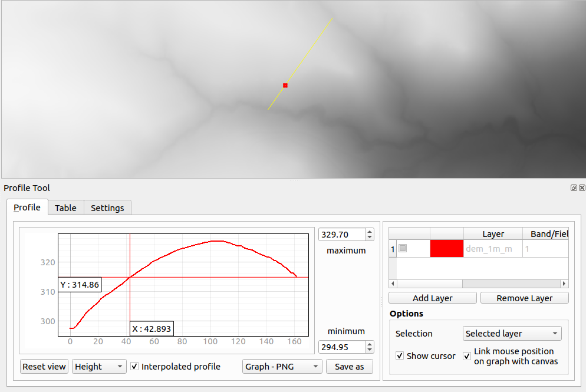Increase the maximum value with up arrow
Screen dimensions: 586x392
pos(370,232)
